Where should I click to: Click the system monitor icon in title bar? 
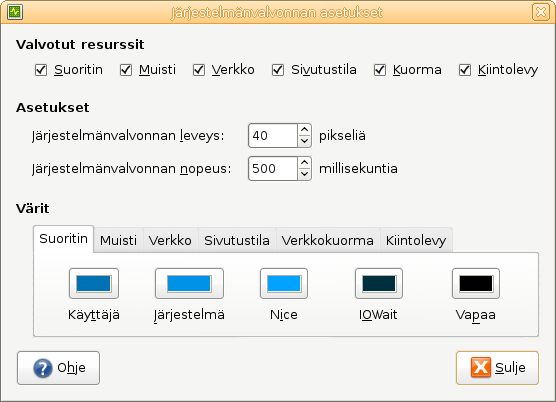pyautogui.click(x=15, y=12)
